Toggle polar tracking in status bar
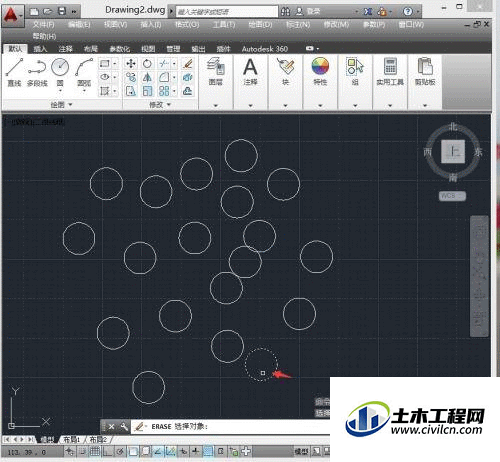Viewport: 500px width, 462px height. pyautogui.click(x=120, y=452)
